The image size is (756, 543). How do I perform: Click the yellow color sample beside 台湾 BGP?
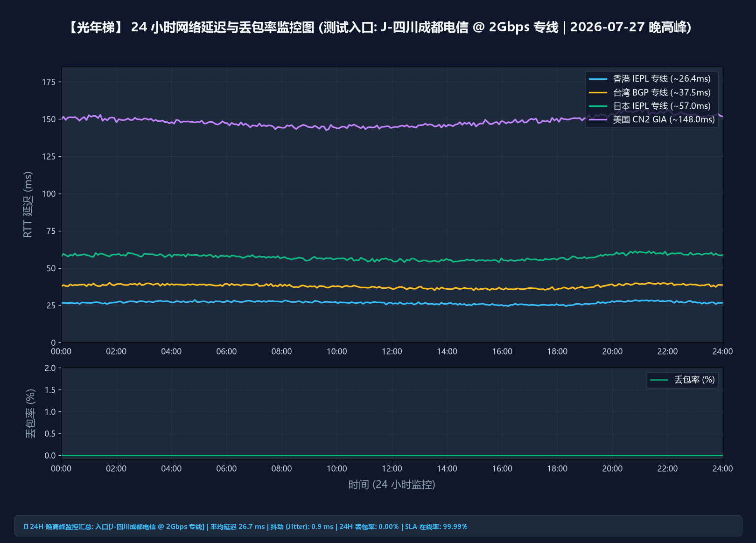coord(598,92)
